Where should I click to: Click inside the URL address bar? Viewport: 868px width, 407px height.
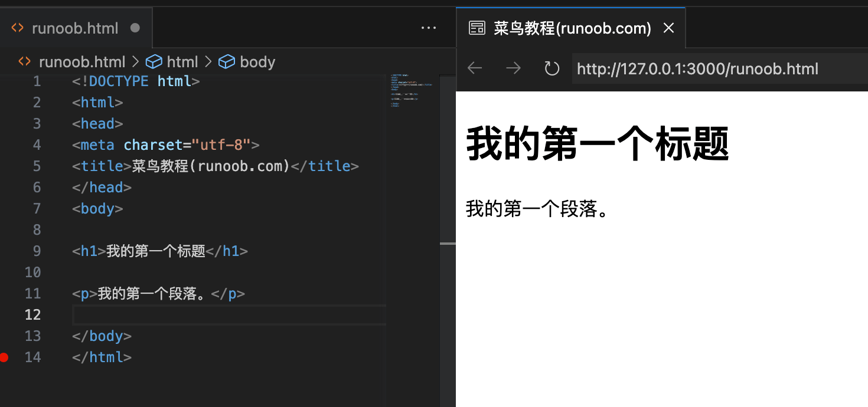pyautogui.click(x=697, y=68)
